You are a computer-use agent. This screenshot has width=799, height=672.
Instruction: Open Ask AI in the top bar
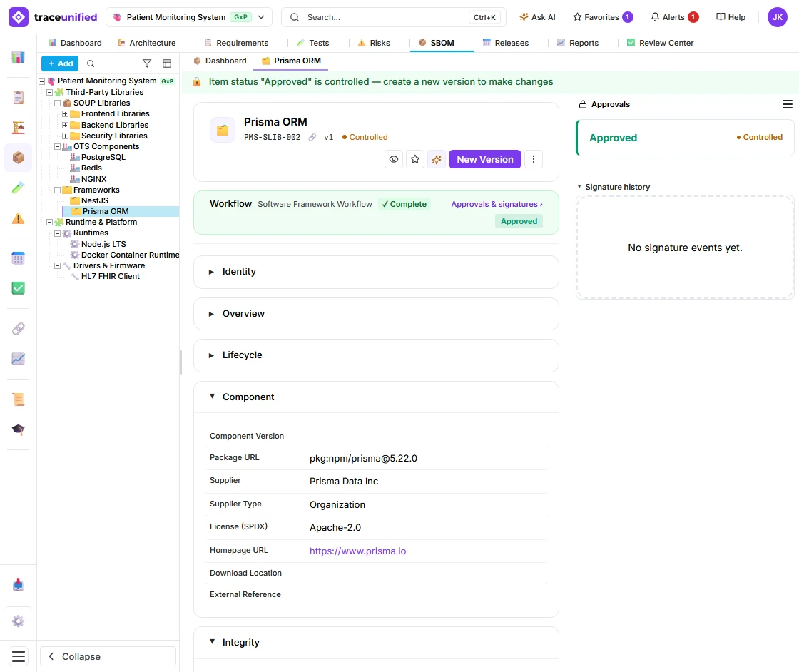(537, 17)
